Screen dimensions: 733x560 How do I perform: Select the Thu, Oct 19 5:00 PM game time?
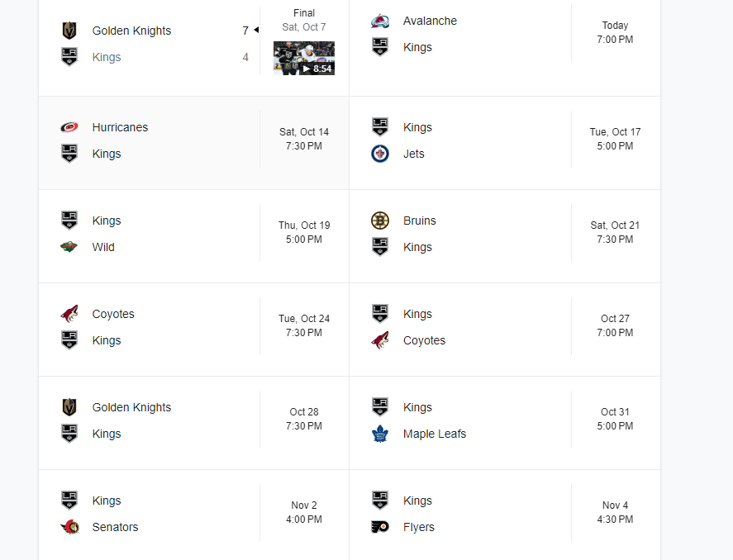(304, 232)
